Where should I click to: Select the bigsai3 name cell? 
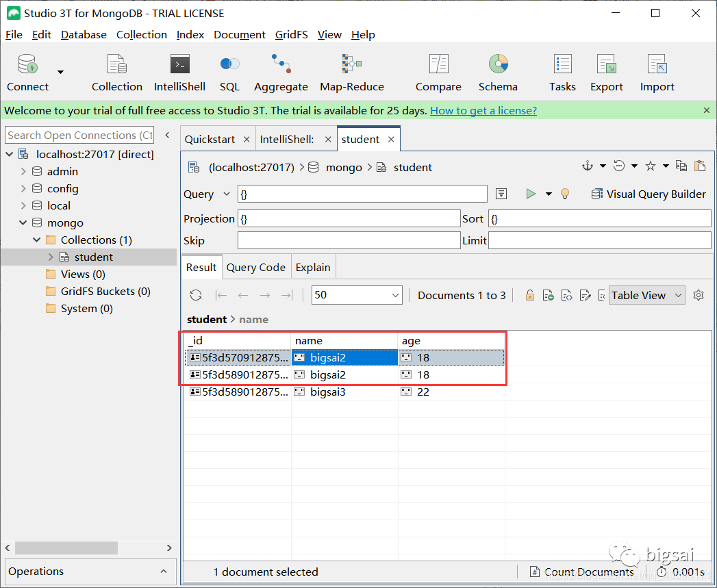344,392
